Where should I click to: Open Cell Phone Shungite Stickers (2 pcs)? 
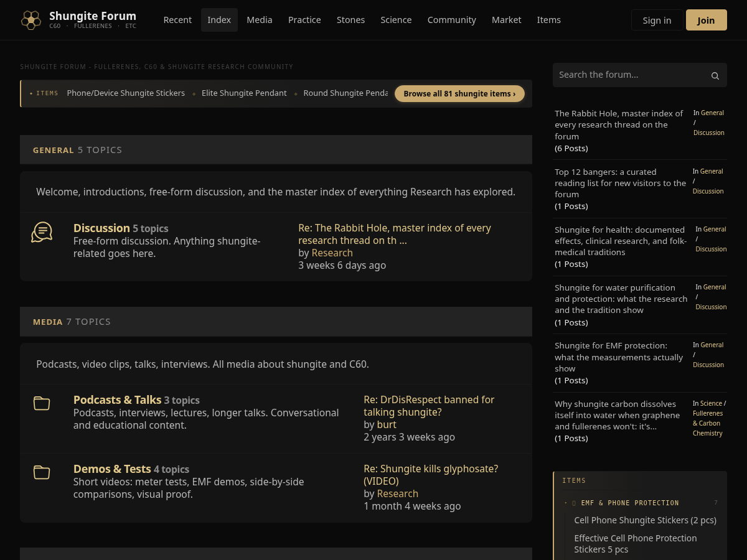pyautogui.click(x=645, y=520)
